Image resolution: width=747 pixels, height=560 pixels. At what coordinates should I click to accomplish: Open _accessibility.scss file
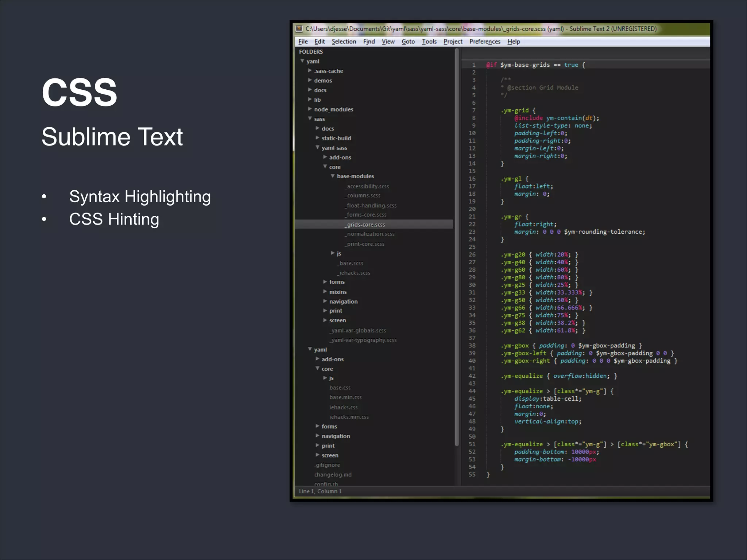click(x=367, y=186)
